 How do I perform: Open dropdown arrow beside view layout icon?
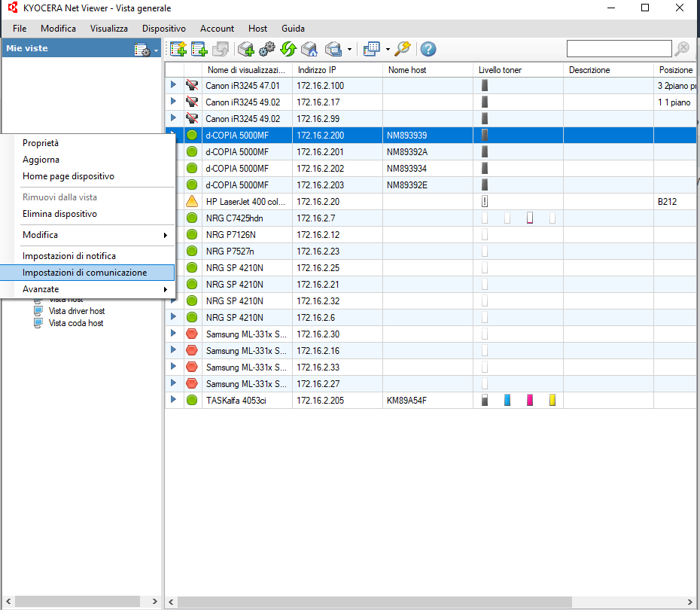388,49
